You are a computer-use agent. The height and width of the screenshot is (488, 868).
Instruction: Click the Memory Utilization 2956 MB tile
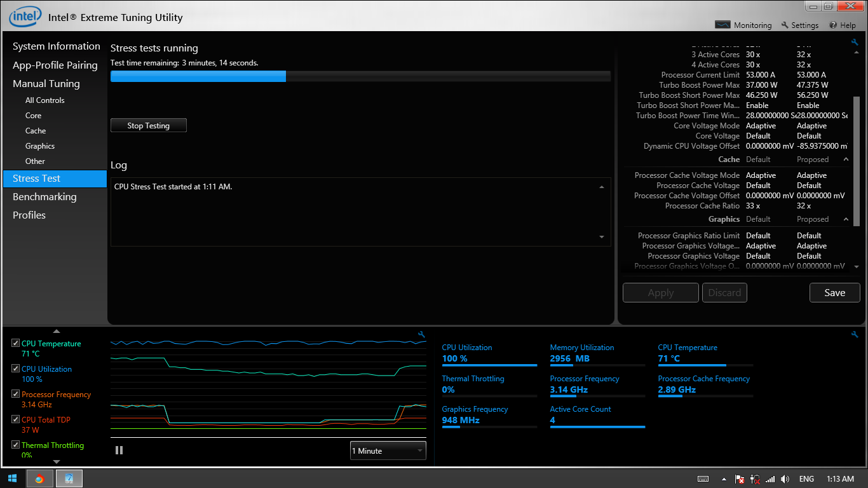tap(597, 355)
